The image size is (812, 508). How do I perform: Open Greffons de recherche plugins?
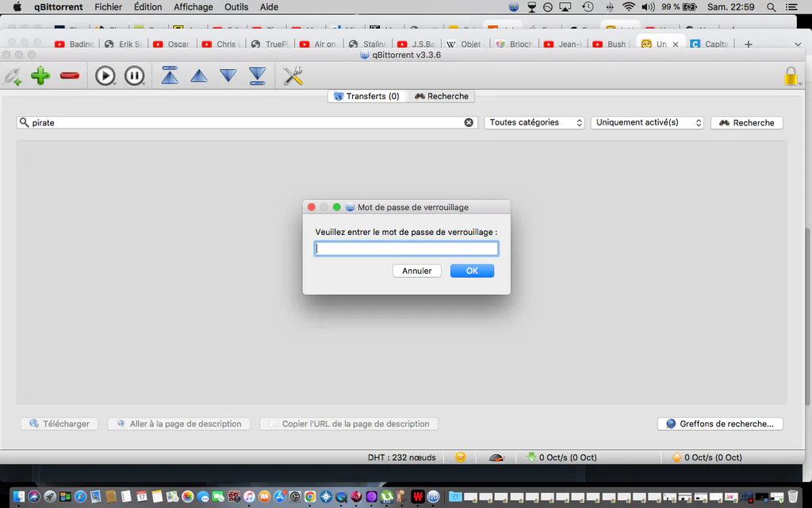coord(720,424)
